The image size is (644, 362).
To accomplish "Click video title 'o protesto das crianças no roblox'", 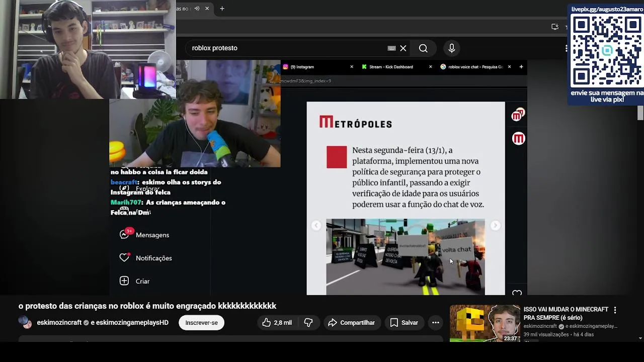I will tap(147, 306).
